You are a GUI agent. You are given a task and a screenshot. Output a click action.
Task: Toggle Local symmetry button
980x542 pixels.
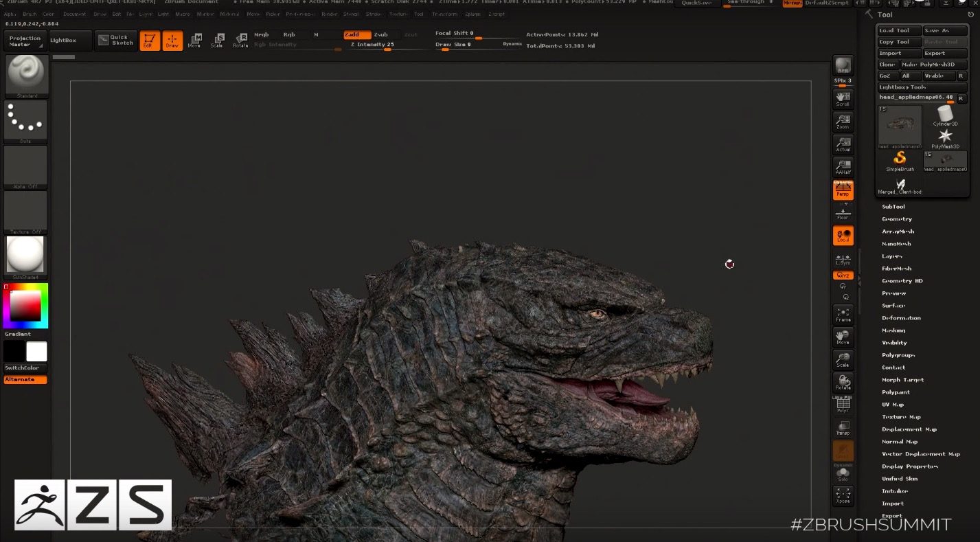(843, 236)
